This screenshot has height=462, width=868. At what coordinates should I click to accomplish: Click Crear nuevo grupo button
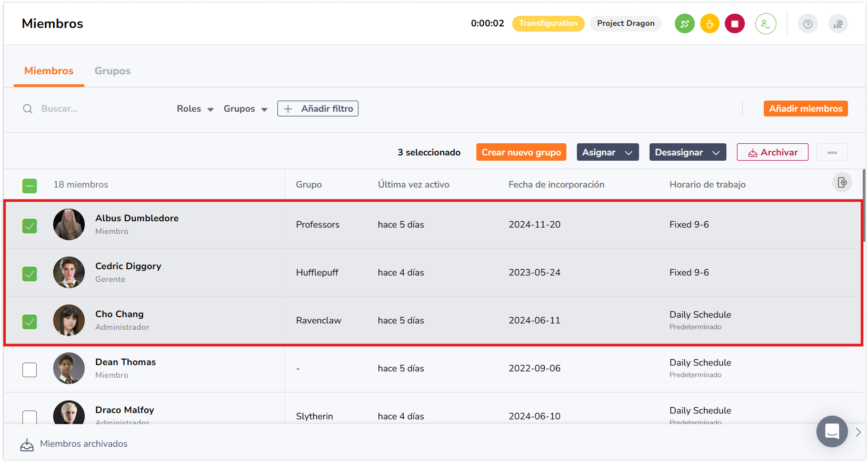click(521, 152)
